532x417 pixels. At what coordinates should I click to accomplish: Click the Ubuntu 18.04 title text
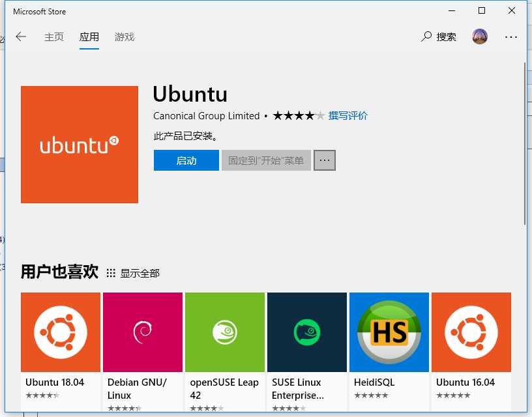55,382
